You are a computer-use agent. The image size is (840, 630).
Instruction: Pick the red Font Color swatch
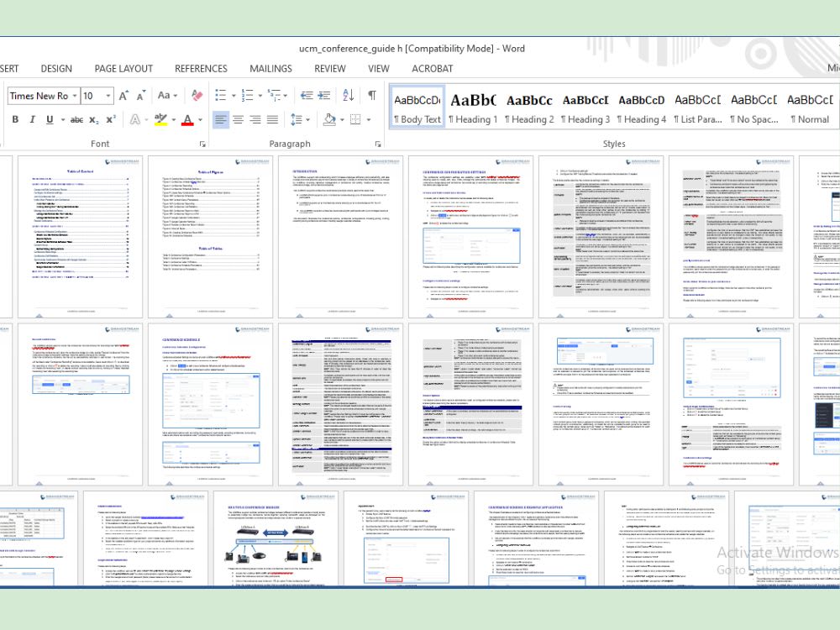pyautogui.click(x=187, y=119)
